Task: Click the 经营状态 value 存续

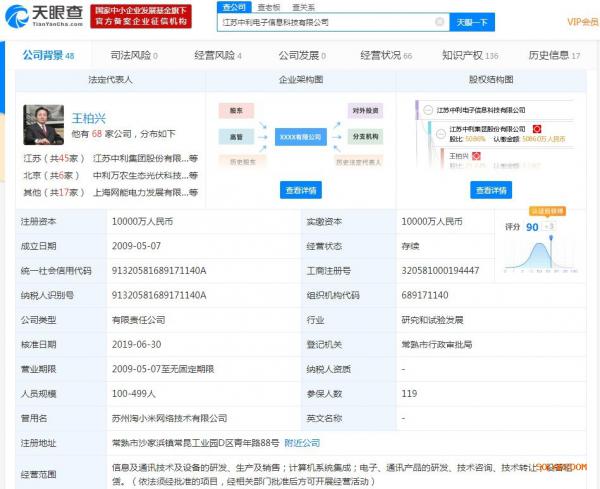Action: 410,246
